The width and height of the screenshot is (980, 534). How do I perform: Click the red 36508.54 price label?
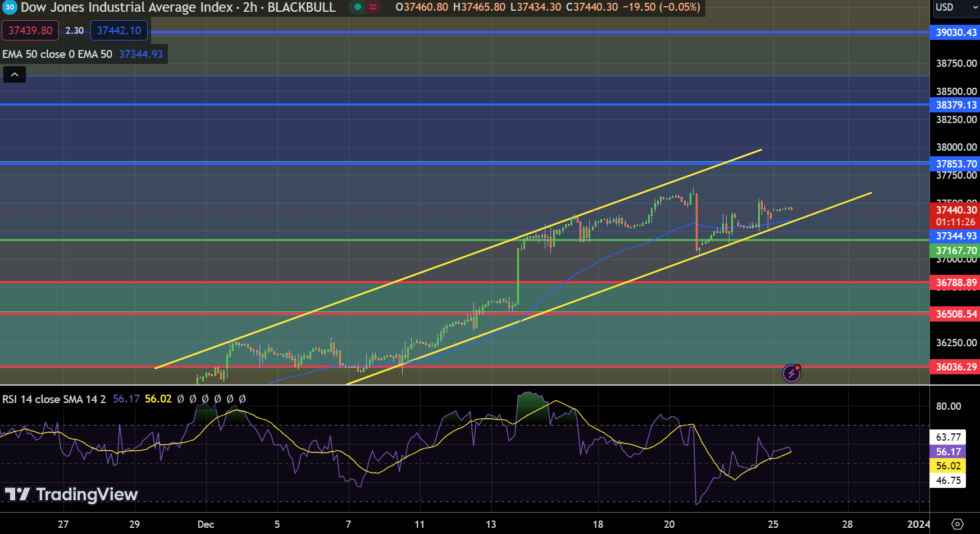tap(955, 314)
